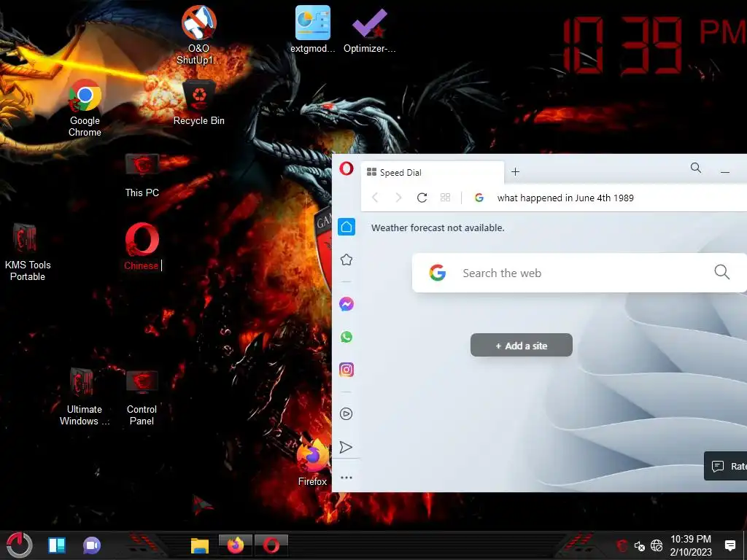This screenshot has height=560, width=747.
Task: Switch to Opera on the taskbar
Action: (271, 545)
